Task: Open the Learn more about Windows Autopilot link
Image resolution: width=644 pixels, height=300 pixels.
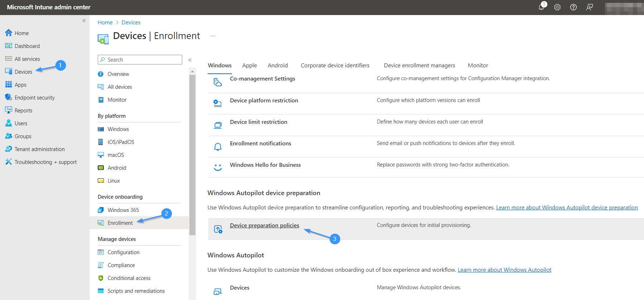Action: [504, 270]
